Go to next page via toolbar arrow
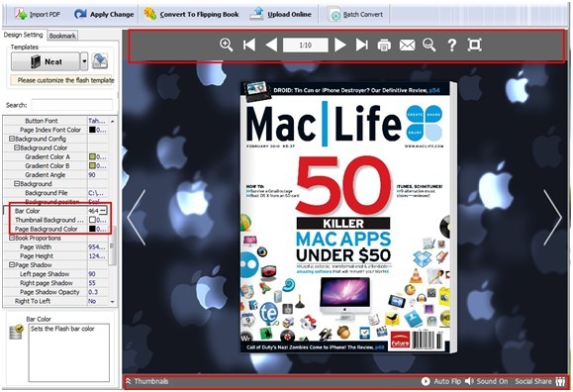573x392 pixels. tap(339, 45)
